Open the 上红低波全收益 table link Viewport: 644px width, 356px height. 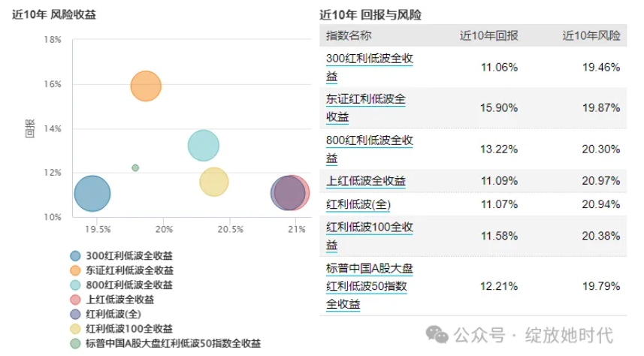click(x=366, y=181)
